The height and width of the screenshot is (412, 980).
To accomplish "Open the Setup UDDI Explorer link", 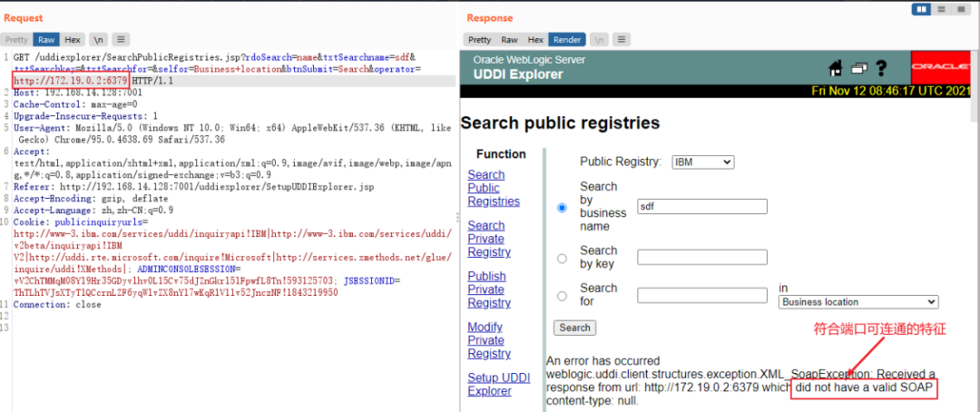I will click(499, 385).
